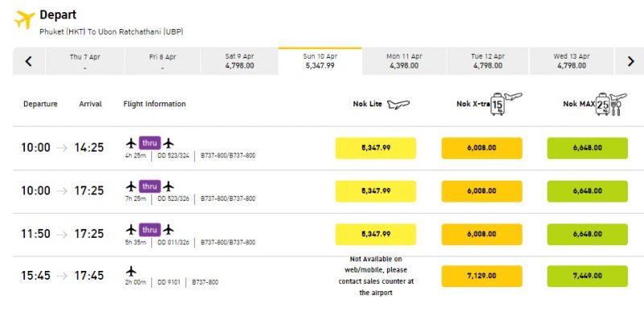
Task: Click the Thu 7 Apr date tab
Action: tap(85, 61)
